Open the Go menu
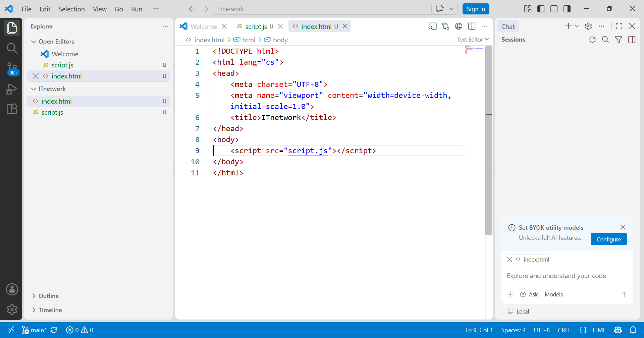Image resolution: width=644 pixels, height=338 pixels. tap(119, 9)
